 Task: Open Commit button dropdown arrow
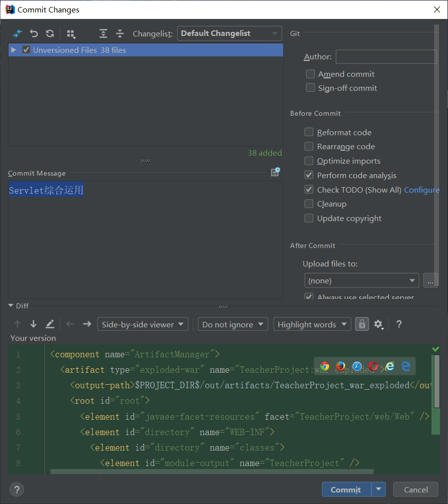click(379, 490)
